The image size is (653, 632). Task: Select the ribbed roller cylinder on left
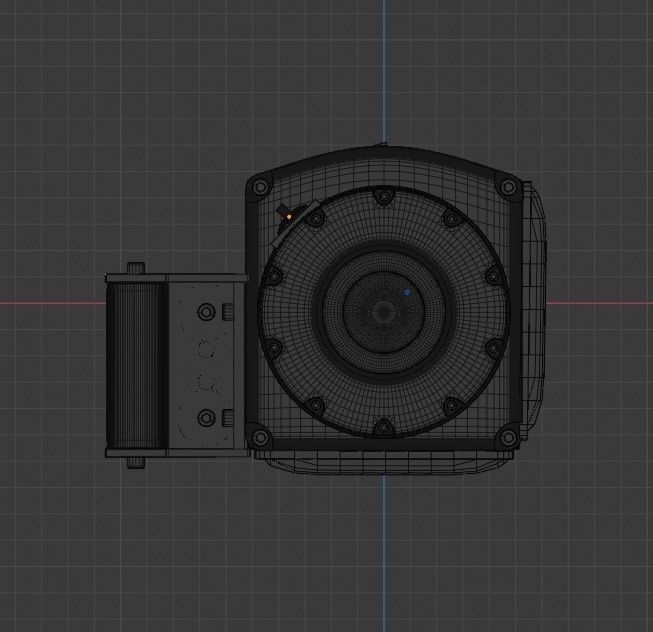pyautogui.click(x=137, y=366)
